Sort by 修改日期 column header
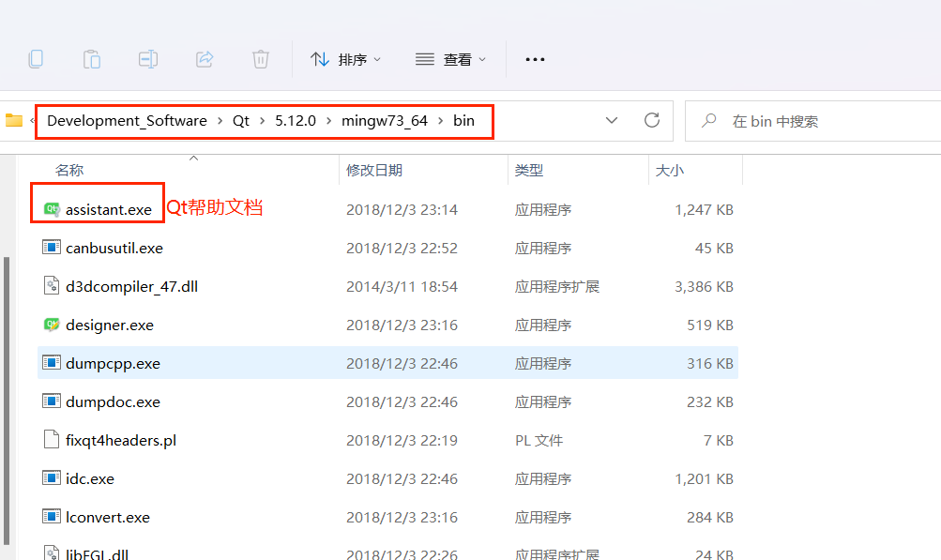Image resolution: width=941 pixels, height=560 pixels. [374, 170]
